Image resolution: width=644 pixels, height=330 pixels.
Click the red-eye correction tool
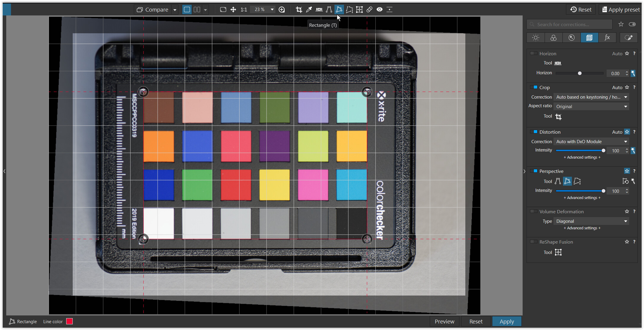pyautogui.click(x=380, y=10)
